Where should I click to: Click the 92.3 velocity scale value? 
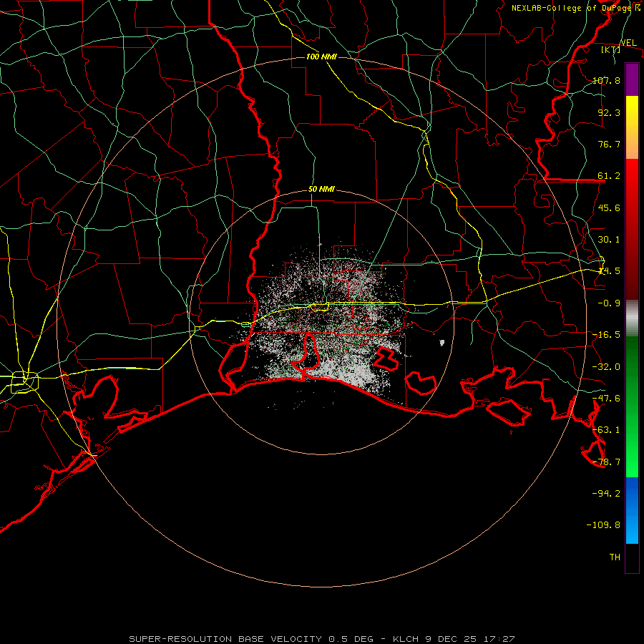point(609,112)
